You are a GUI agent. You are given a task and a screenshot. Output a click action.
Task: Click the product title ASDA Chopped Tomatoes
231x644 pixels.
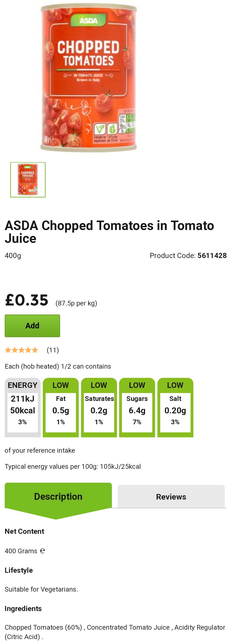pyautogui.click(x=109, y=231)
